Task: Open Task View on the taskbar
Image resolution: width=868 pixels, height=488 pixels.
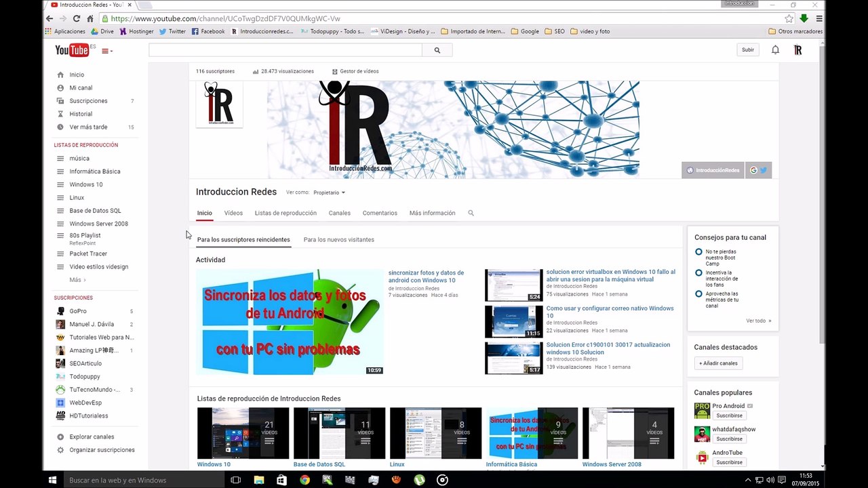Action: pyautogui.click(x=235, y=480)
